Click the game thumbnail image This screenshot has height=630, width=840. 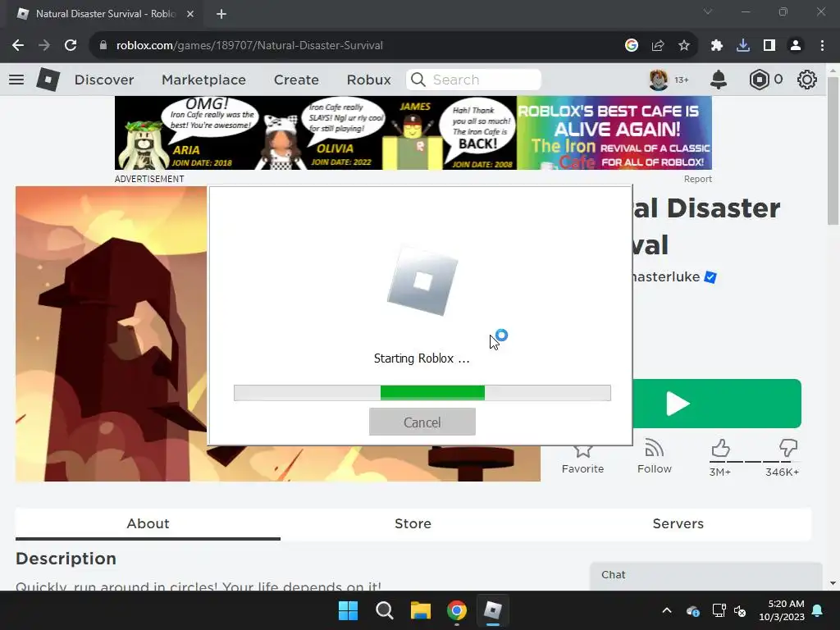coord(111,333)
